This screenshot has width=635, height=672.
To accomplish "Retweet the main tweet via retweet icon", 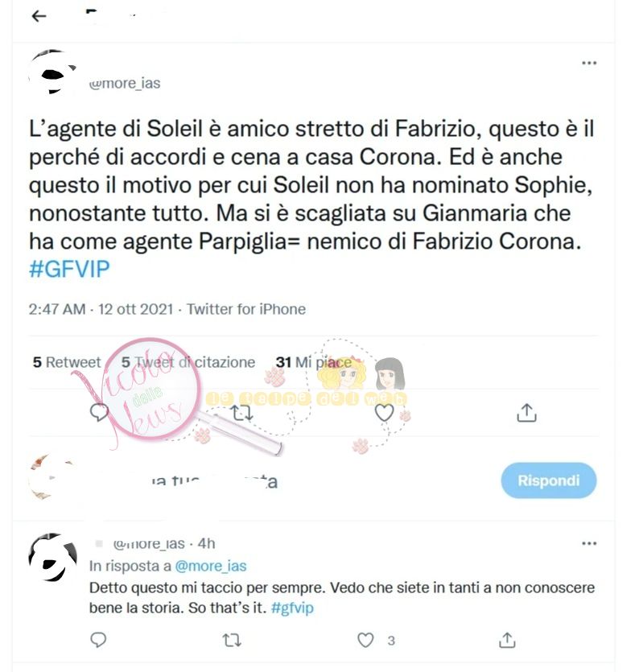I will tap(242, 413).
